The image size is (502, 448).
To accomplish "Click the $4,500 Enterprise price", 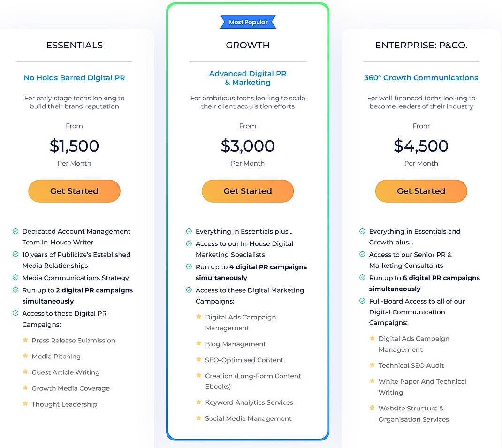I will click(421, 146).
